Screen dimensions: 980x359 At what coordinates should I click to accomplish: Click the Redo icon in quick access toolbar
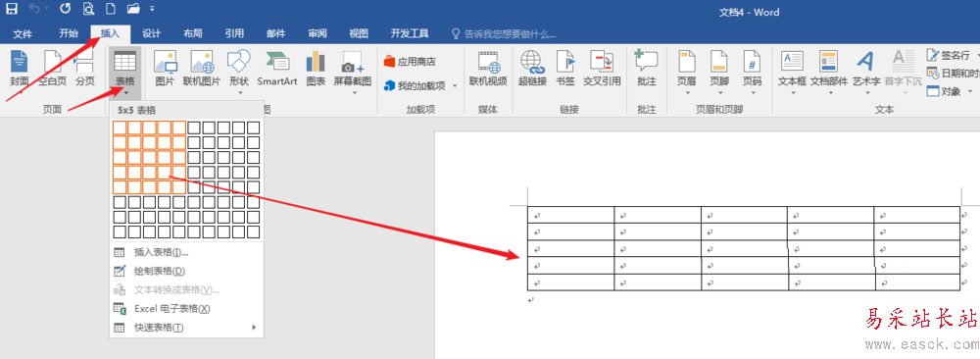65,9
